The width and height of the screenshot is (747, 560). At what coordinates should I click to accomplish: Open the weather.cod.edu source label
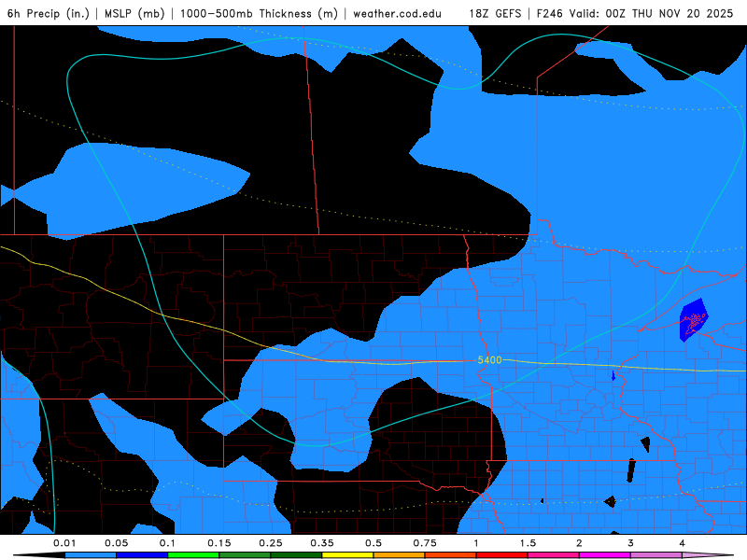(397, 13)
